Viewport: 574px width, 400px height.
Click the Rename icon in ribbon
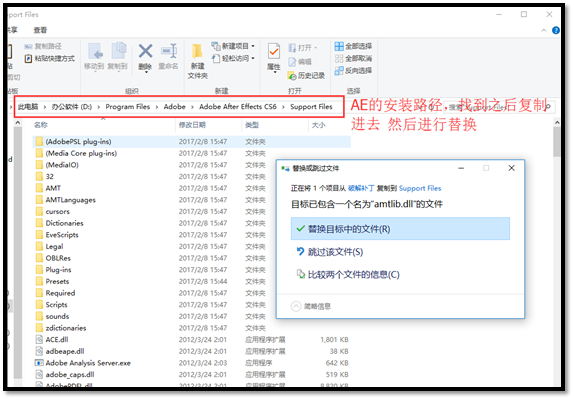[169, 51]
